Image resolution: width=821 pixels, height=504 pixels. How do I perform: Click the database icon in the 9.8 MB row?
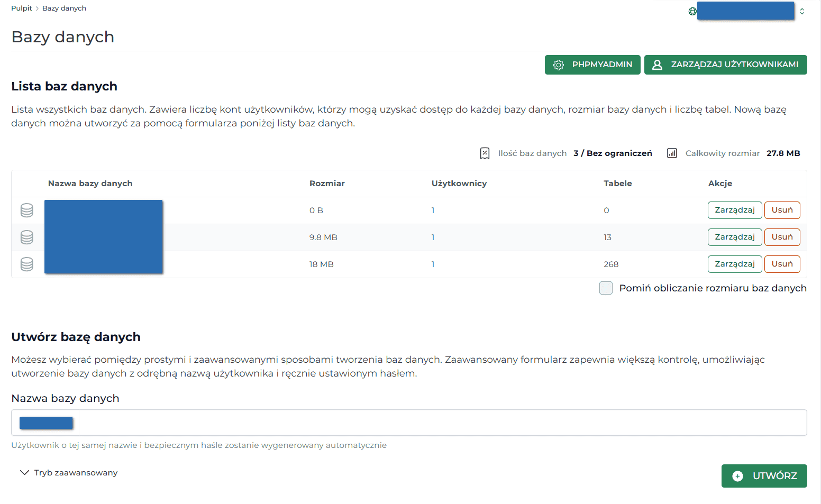tap(27, 237)
